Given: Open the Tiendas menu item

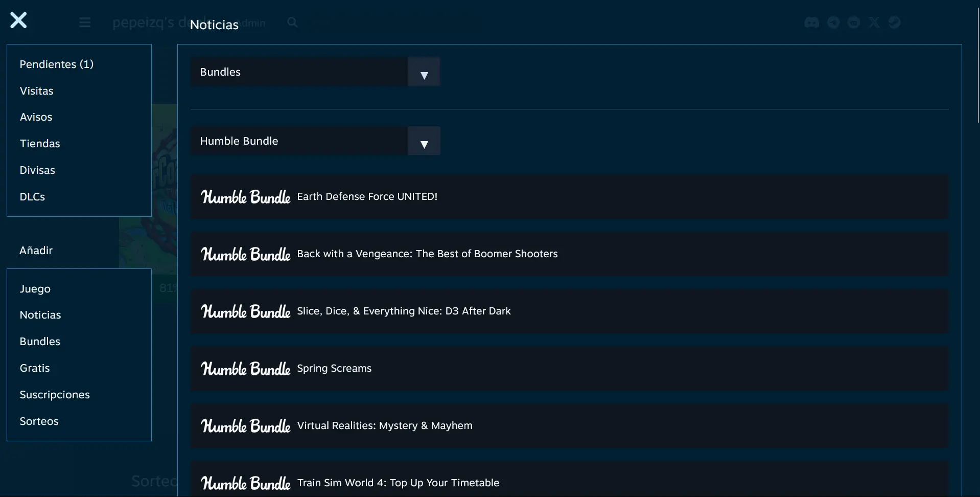Looking at the screenshot, I should 40,144.
